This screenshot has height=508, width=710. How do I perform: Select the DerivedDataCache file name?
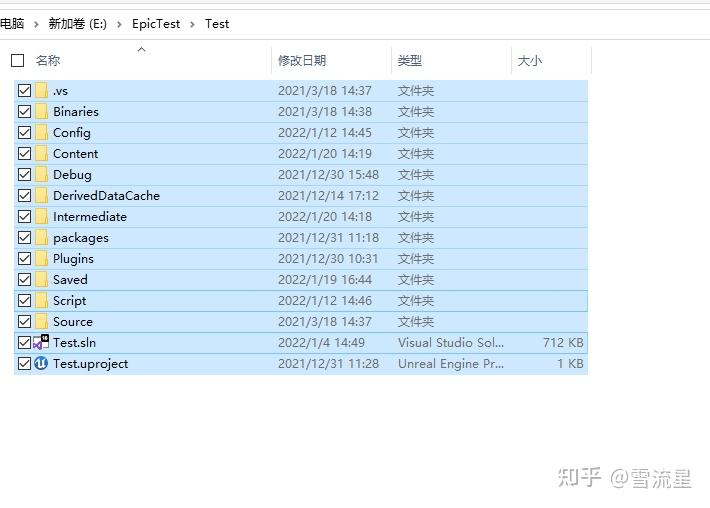[x=106, y=196]
